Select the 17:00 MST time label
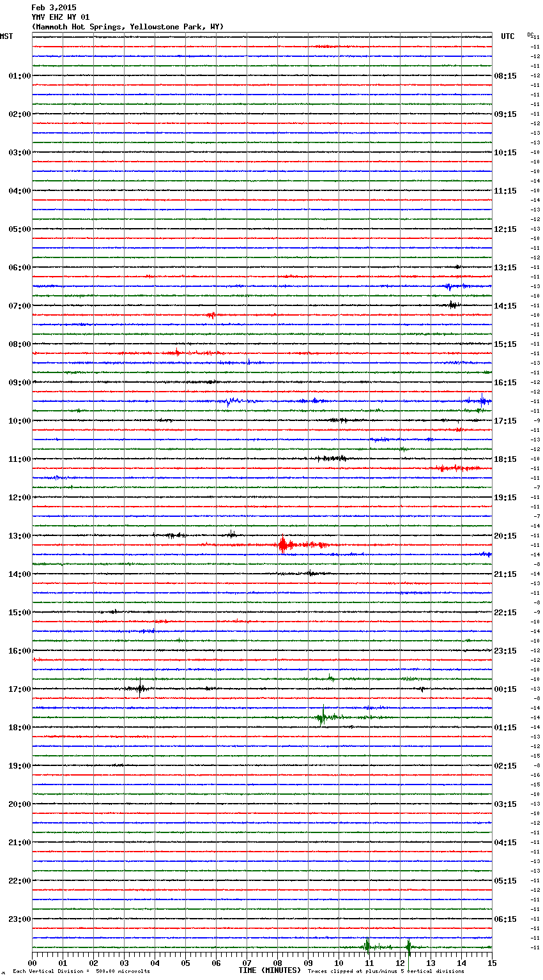The width and height of the screenshot is (543, 980). click(20, 689)
